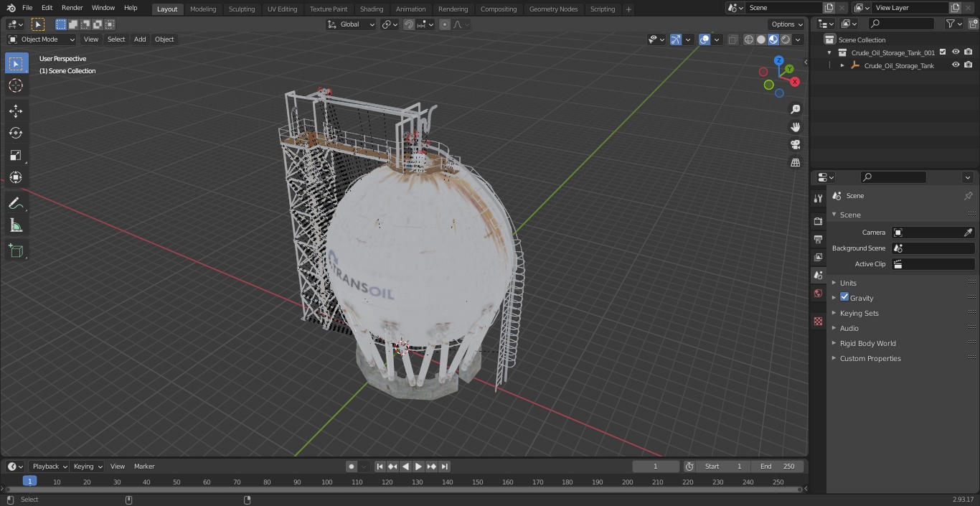The image size is (980, 506).
Task: Click the Blender logo menu icon
Action: pos(10,8)
